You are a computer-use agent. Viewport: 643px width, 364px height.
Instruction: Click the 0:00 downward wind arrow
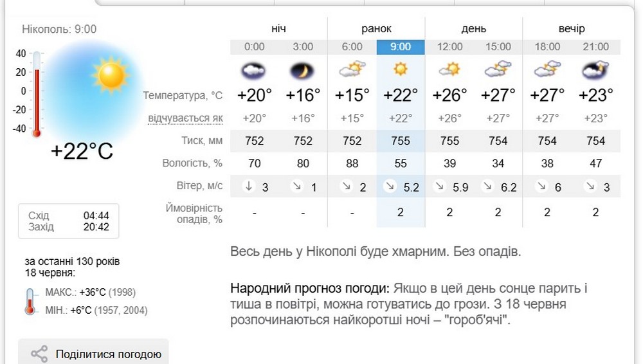(248, 187)
